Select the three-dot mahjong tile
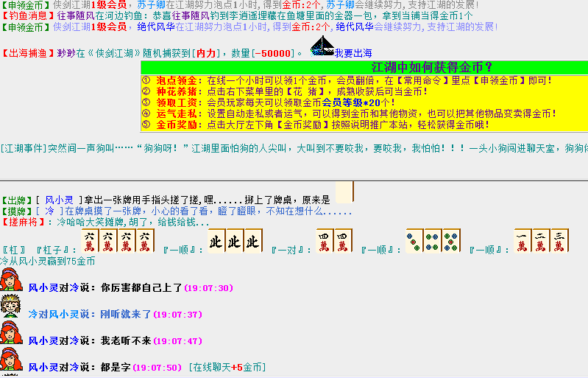This screenshot has width=588, height=378. pos(414,240)
